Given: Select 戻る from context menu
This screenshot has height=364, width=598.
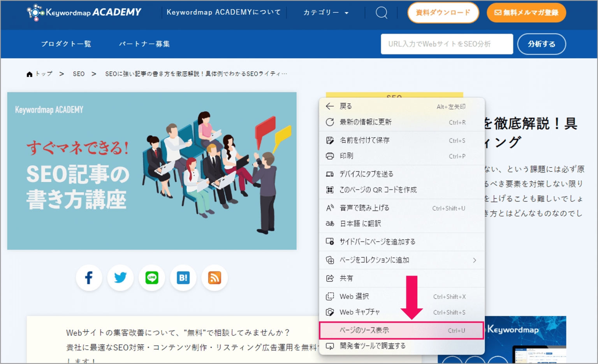Looking at the screenshot, I should point(402,106).
